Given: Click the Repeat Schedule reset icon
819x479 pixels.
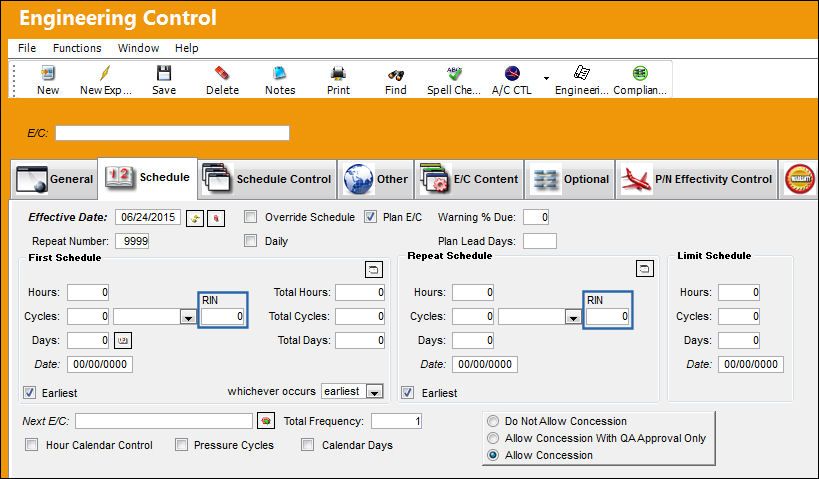Looking at the screenshot, I should pos(645,268).
